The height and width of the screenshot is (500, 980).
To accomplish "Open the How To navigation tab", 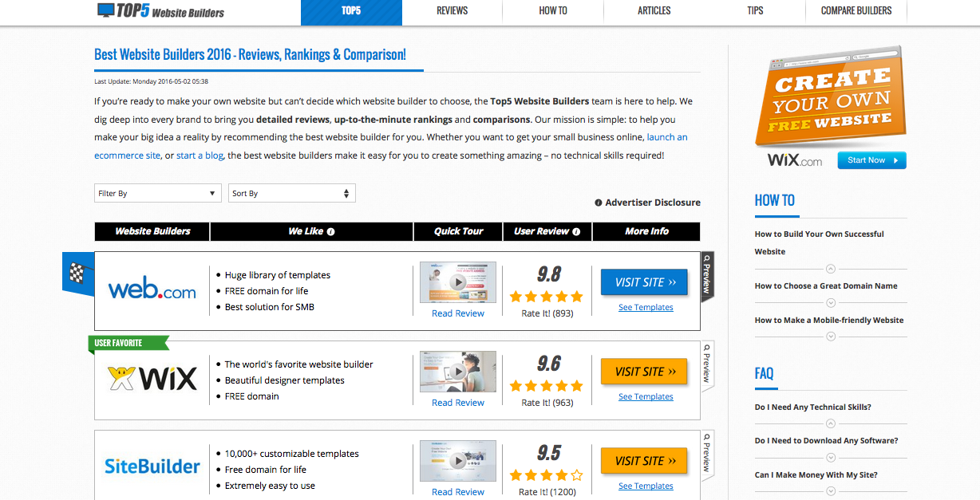I will (553, 11).
